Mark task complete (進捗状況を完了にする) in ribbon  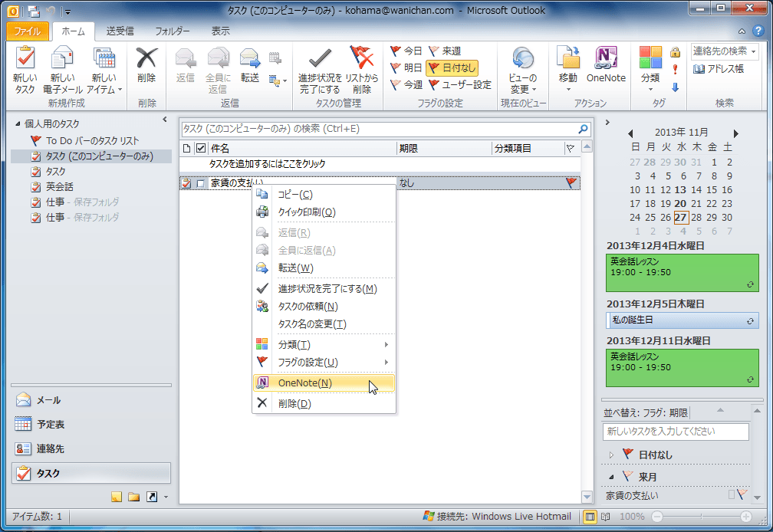coord(320,70)
